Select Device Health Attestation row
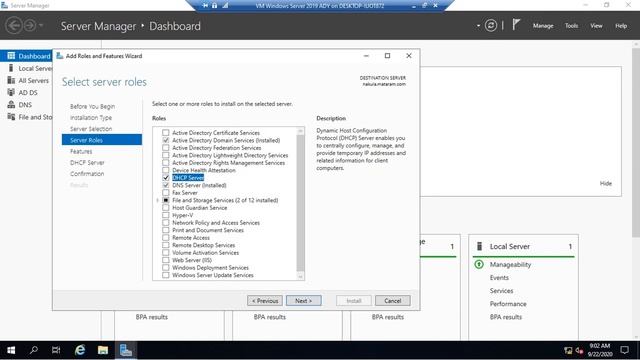This screenshot has height=360, width=640. [x=204, y=170]
